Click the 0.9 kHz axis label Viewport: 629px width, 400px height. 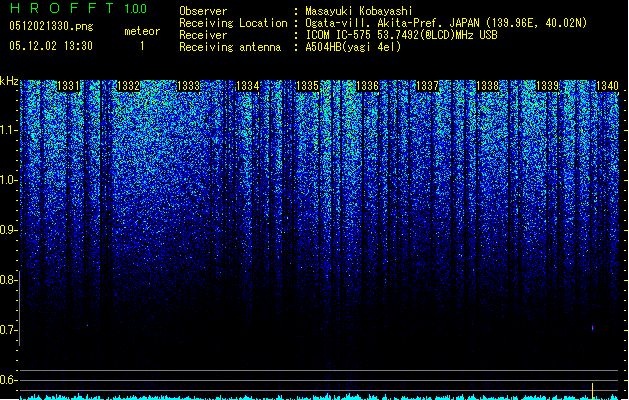[9, 230]
